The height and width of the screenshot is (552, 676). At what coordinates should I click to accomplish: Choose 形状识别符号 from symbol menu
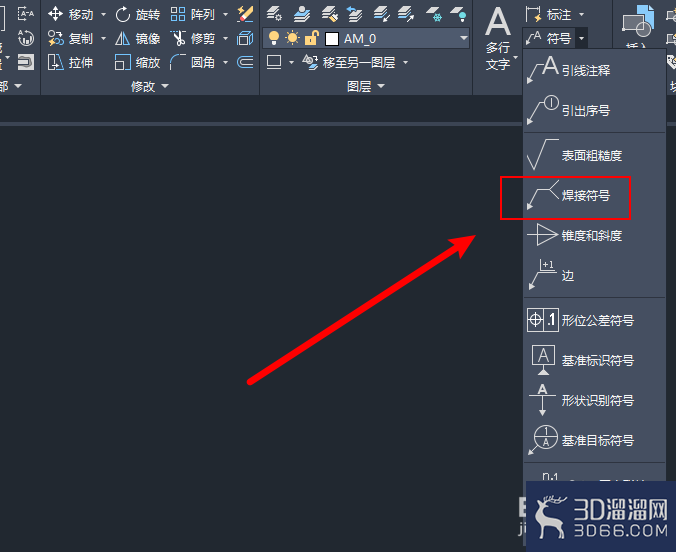pyautogui.click(x=594, y=400)
